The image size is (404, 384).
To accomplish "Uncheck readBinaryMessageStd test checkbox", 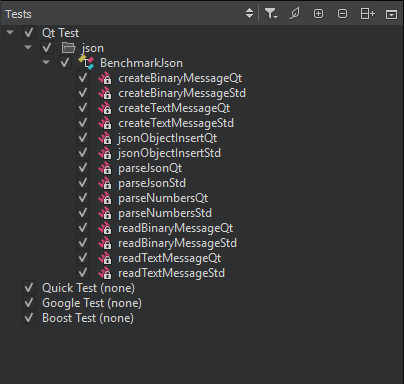I will click(83, 243).
